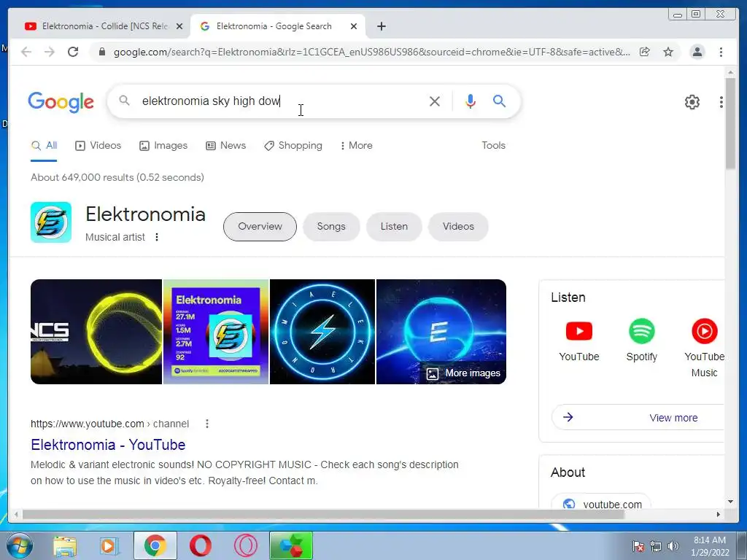The height and width of the screenshot is (560, 747).
Task: Select the Videos chip in knowledge panel
Action: [x=458, y=227]
